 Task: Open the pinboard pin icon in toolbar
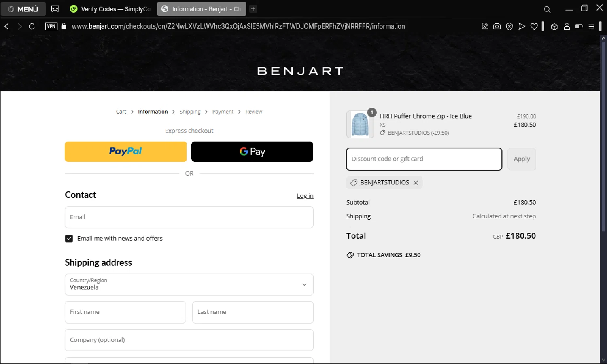(x=485, y=26)
